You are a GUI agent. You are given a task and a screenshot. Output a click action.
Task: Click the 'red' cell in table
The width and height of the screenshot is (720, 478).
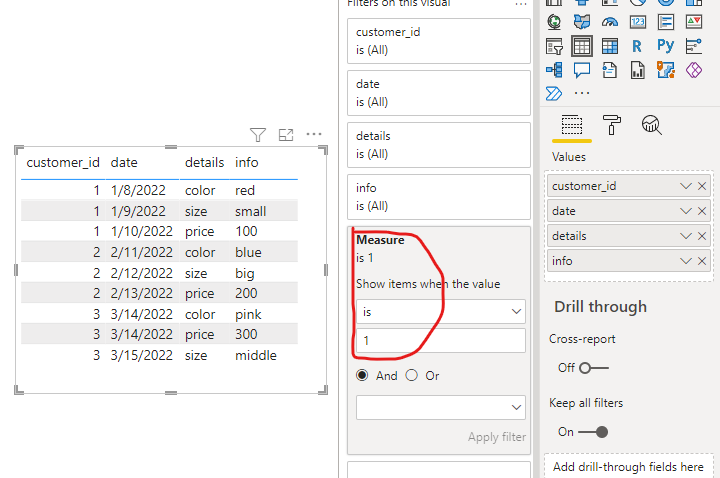tap(245, 190)
